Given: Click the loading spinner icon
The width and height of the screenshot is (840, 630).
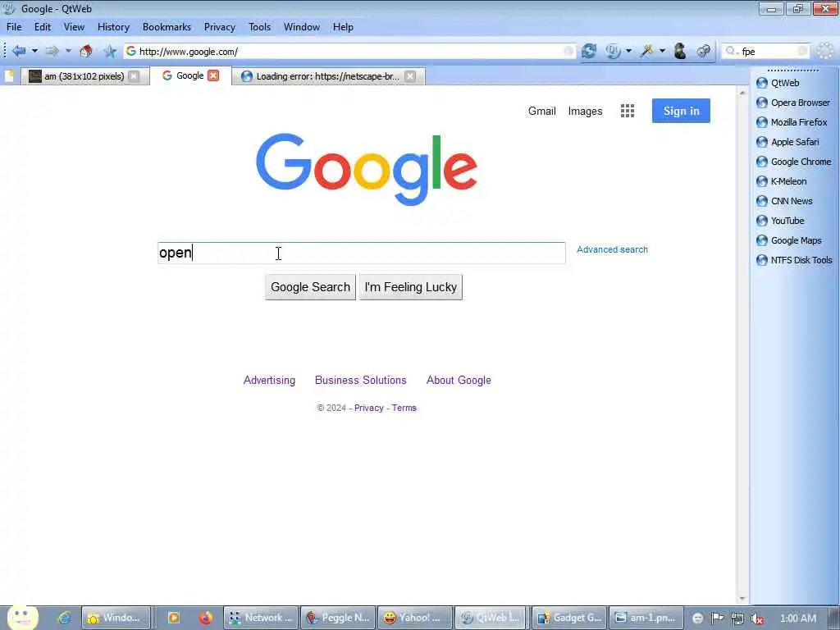Looking at the screenshot, I should tap(825, 52).
